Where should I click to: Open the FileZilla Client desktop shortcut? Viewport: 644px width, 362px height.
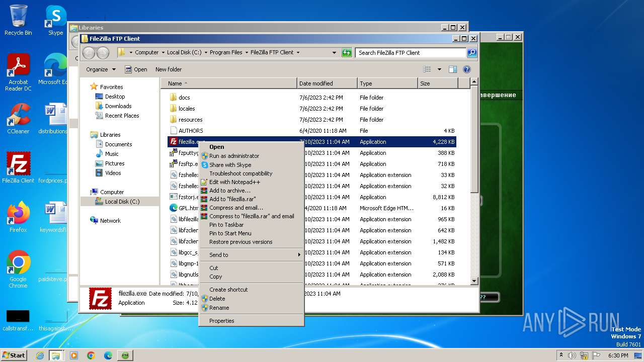(x=18, y=168)
